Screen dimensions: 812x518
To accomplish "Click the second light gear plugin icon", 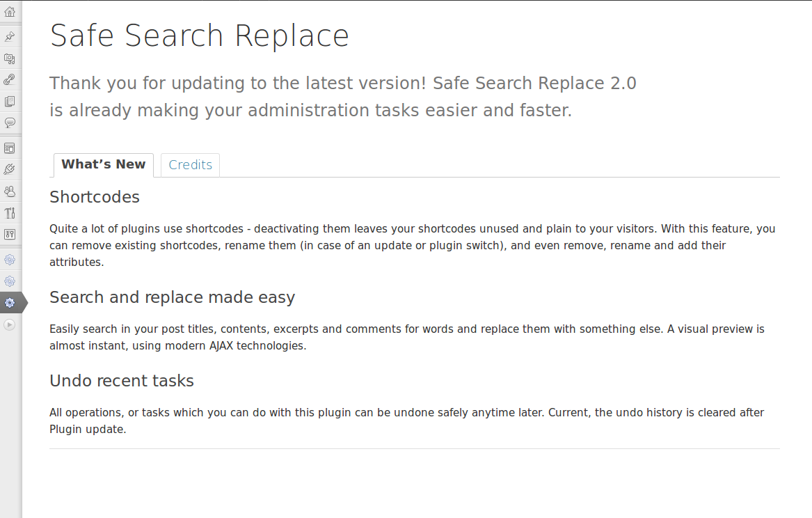I will [x=10, y=281].
